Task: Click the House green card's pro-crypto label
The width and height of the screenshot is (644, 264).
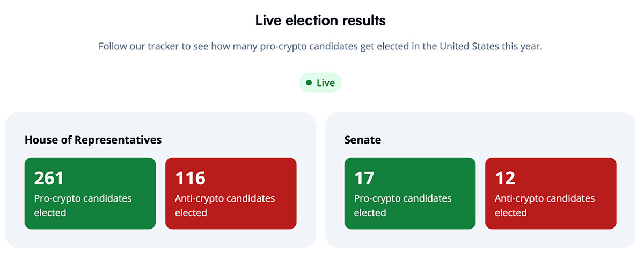Action: [x=83, y=205]
